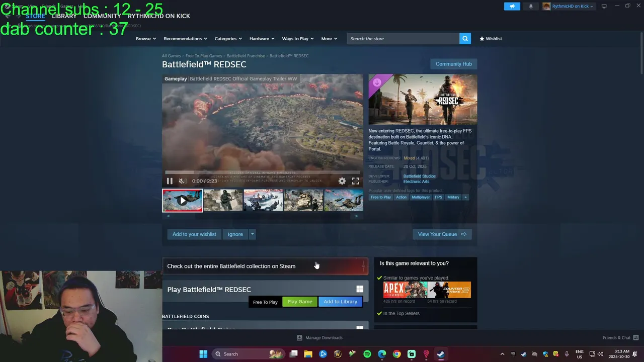
Task: Click Add to your wishlist
Action: [x=194, y=234]
